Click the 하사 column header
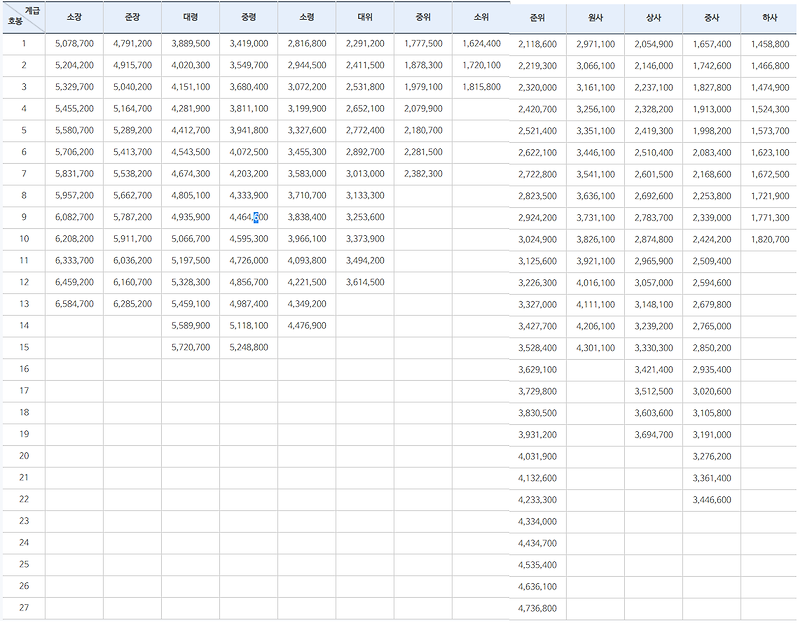Image resolution: width=800 pixels, height=623 pixels. (769, 18)
